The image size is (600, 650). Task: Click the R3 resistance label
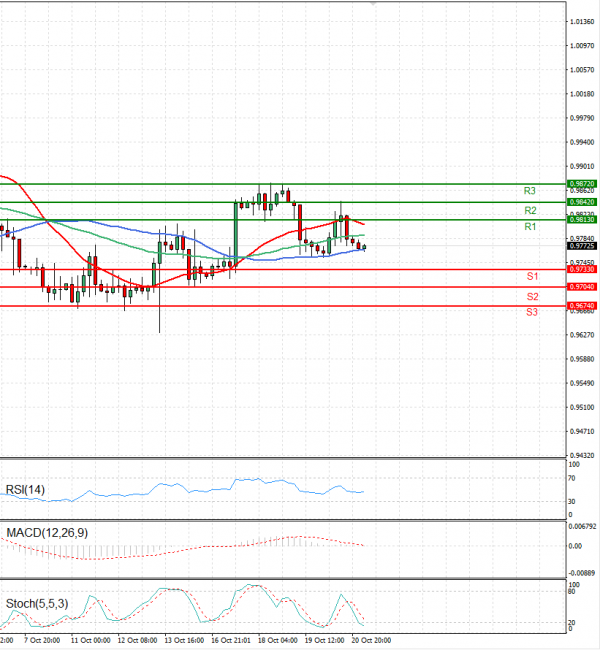tap(530, 191)
